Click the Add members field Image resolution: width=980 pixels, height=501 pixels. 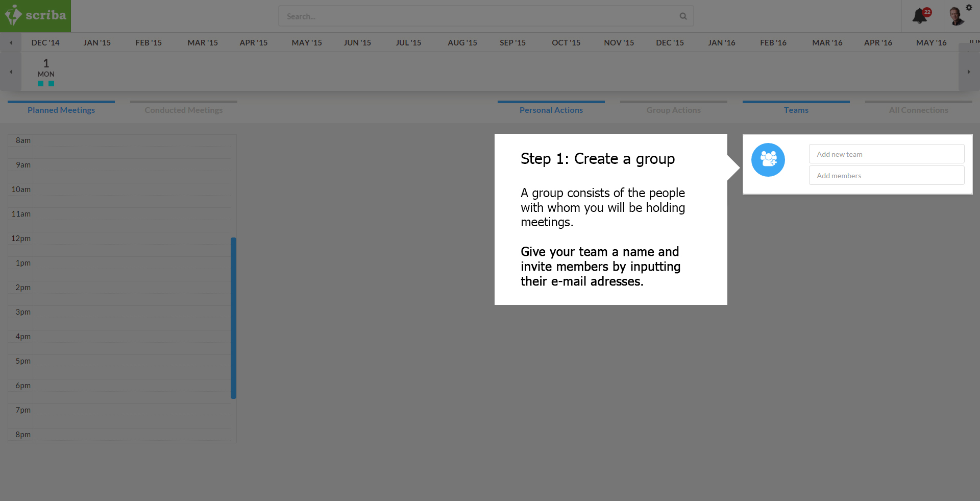pyautogui.click(x=886, y=176)
